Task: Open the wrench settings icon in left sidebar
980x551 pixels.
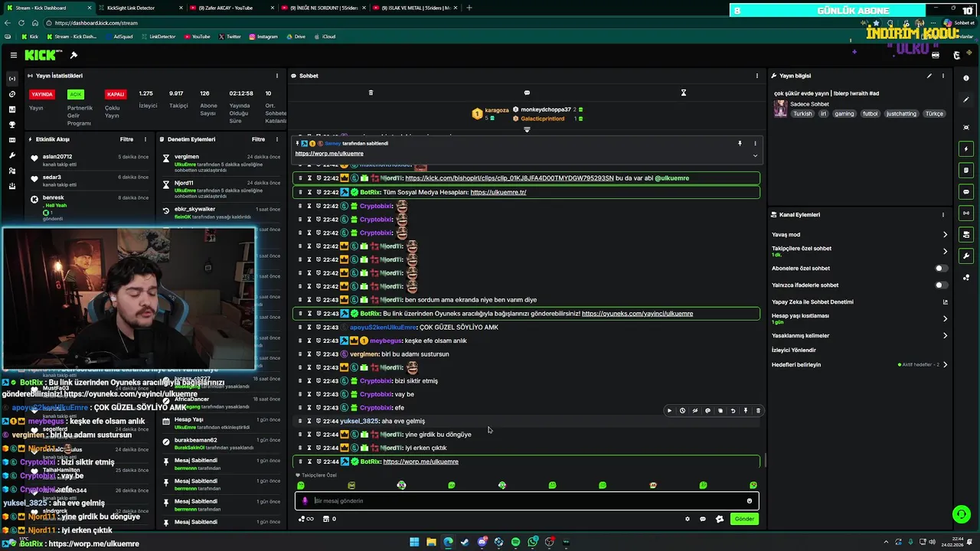Action: (x=11, y=155)
